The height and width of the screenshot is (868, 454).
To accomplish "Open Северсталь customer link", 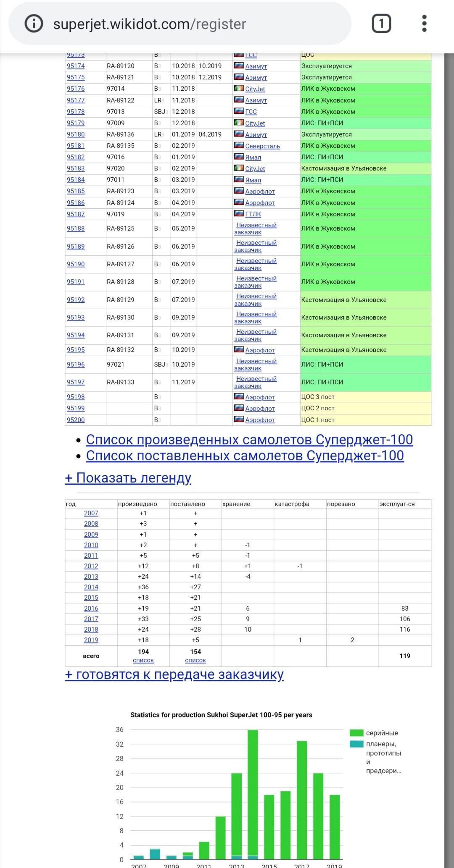I will point(263,146).
